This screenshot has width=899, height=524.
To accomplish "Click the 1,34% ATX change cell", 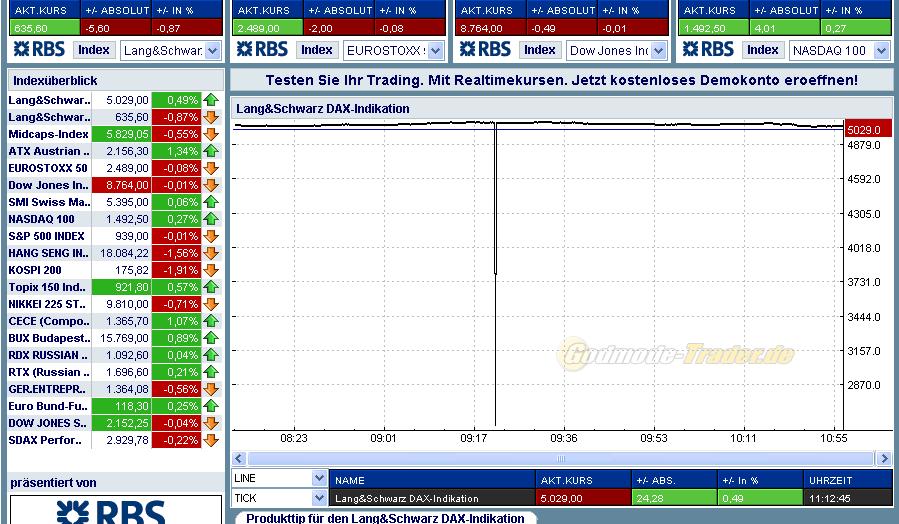I will (x=177, y=151).
